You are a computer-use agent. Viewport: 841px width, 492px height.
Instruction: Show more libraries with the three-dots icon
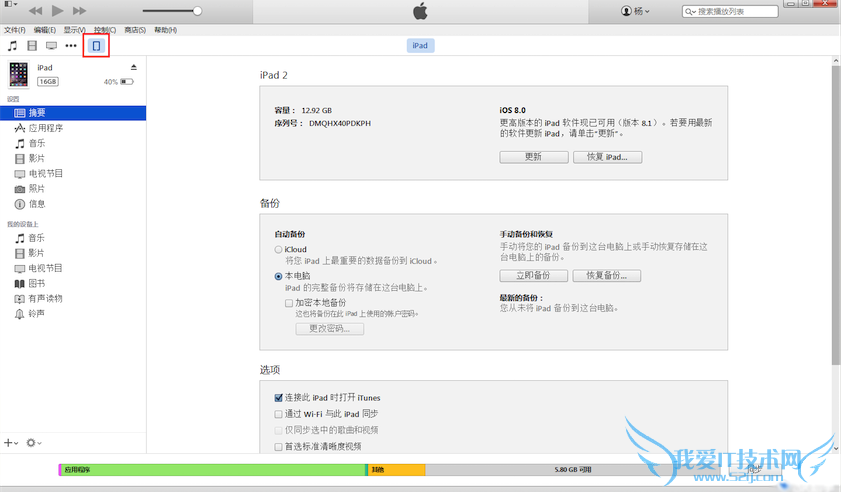coord(71,46)
